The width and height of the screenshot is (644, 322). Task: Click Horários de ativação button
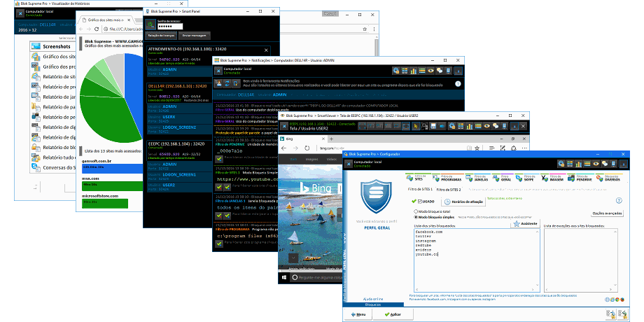pos(463,202)
